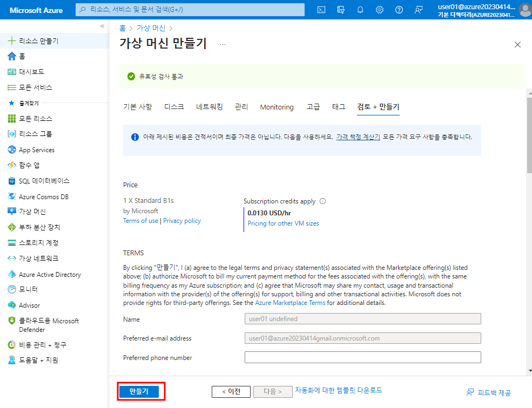Screen dimensions: 532x408
Task: Click the 홈 house icon in sidebar
Action: tap(11, 56)
